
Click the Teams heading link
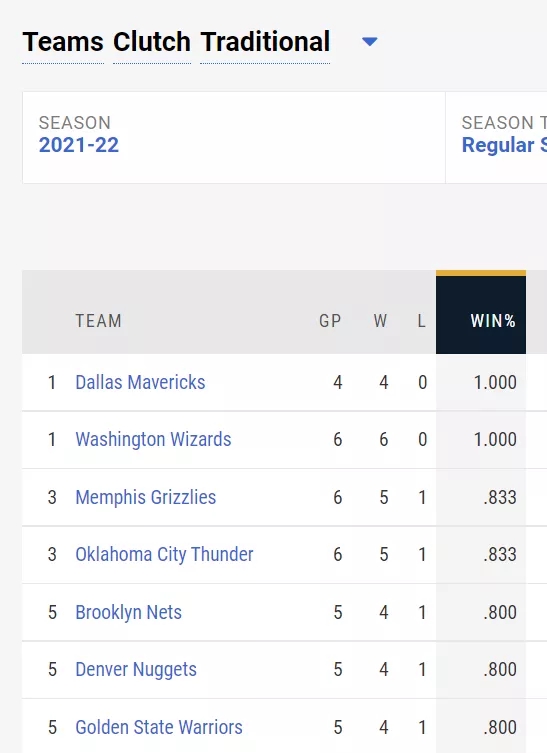tap(63, 42)
